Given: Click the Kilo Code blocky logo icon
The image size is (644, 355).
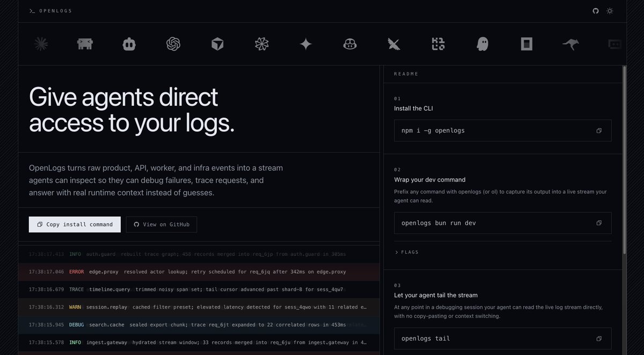Looking at the screenshot, I should pyautogui.click(x=438, y=44).
